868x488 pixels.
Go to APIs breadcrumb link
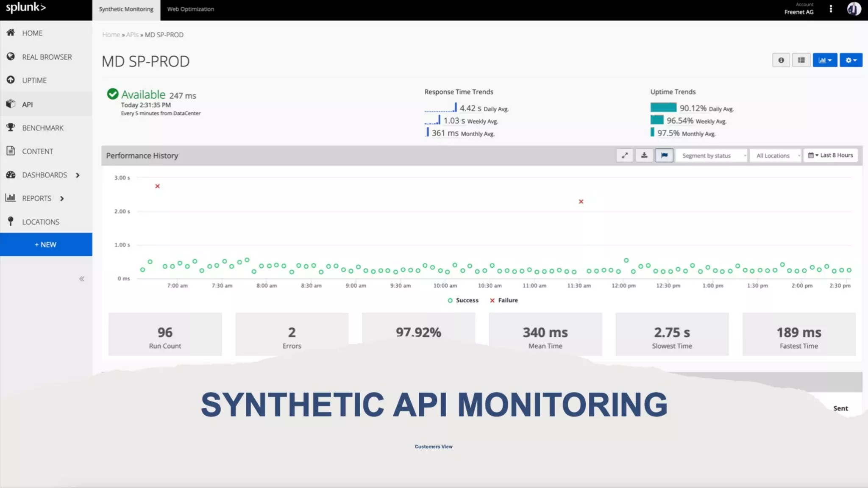(132, 35)
